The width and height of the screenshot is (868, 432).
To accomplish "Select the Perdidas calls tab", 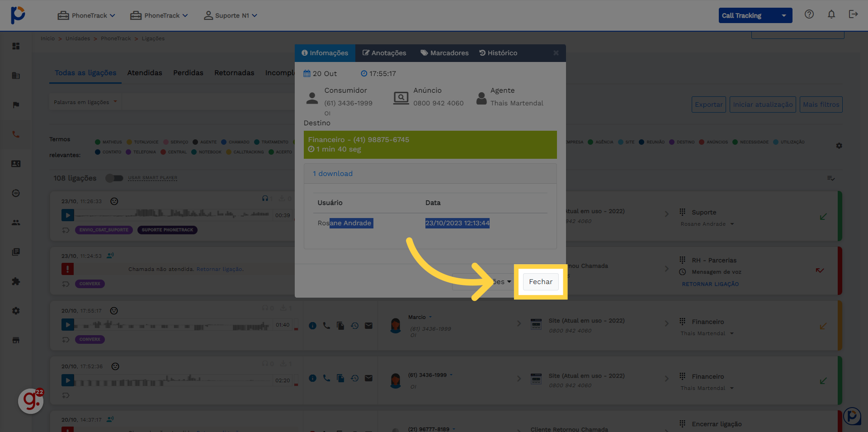I will pyautogui.click(x=188, y=73).
